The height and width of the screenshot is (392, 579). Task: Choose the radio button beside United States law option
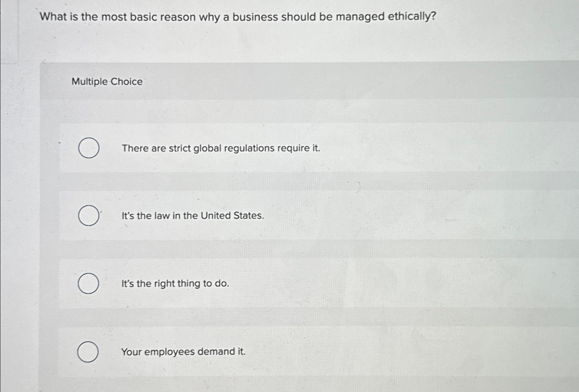pyautogui.click(x=88, y=216)
